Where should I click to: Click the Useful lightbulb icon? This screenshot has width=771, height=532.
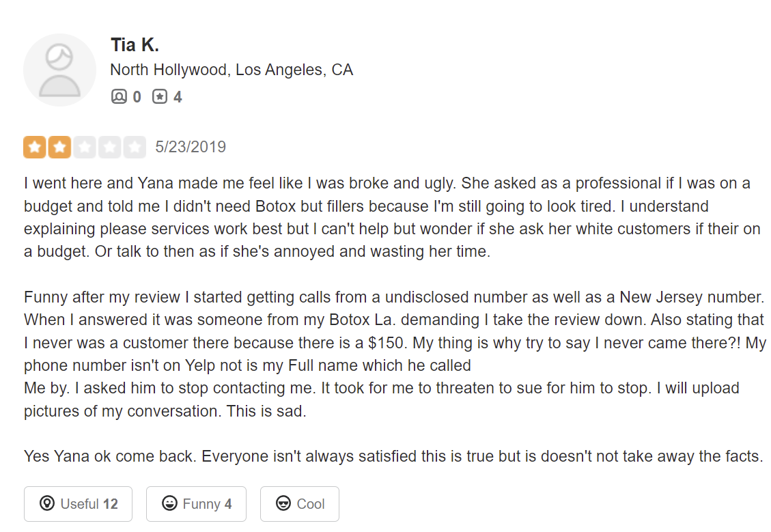[x=46, y=504]
